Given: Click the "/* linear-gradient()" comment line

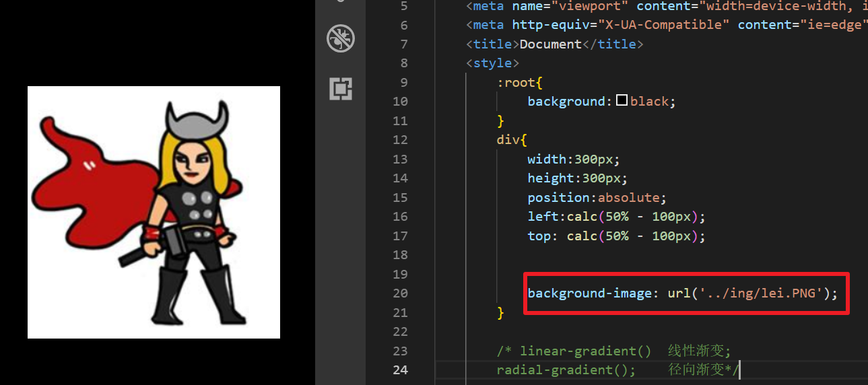Looking at the screenshot, I should tap(613, 351).
